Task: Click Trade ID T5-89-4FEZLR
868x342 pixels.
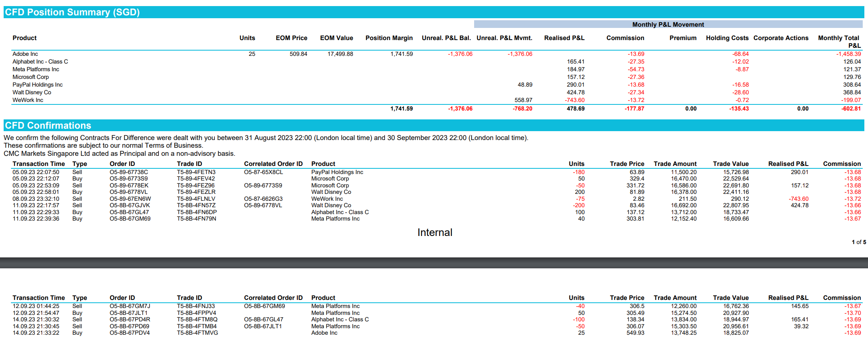Action: (x=196, y=192)
